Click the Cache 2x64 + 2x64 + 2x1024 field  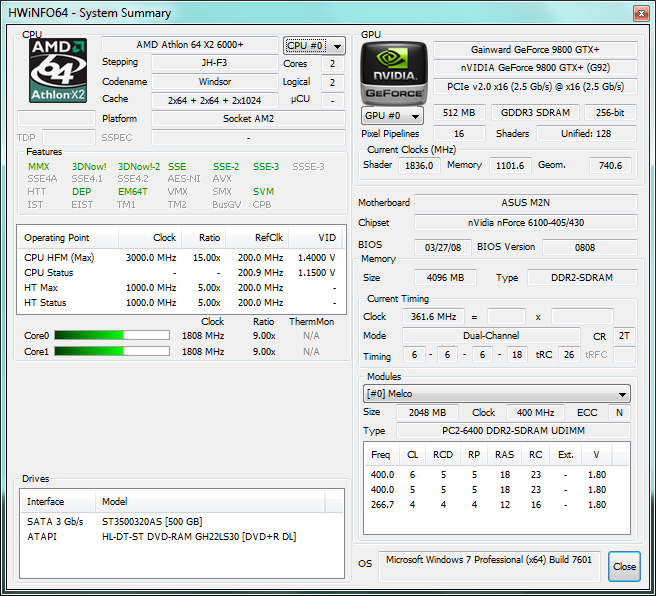(215, 100)
